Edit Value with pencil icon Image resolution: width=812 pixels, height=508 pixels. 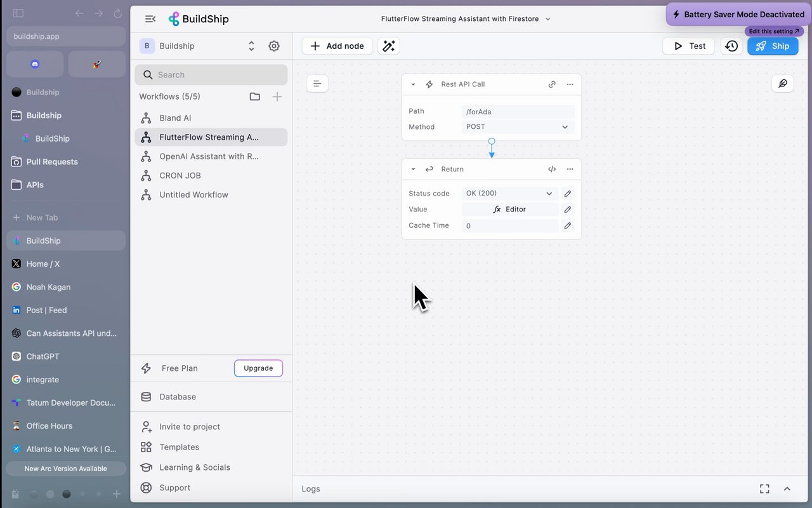(568, 210)
